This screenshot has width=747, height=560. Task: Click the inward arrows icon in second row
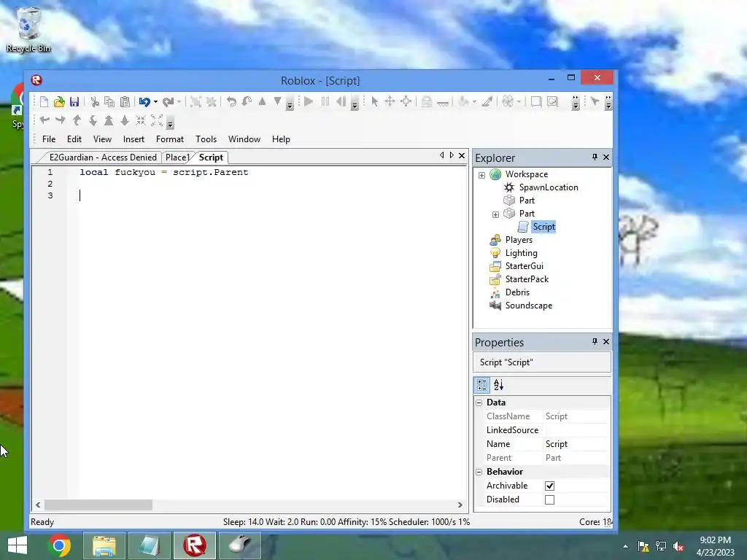click(141, 120)
